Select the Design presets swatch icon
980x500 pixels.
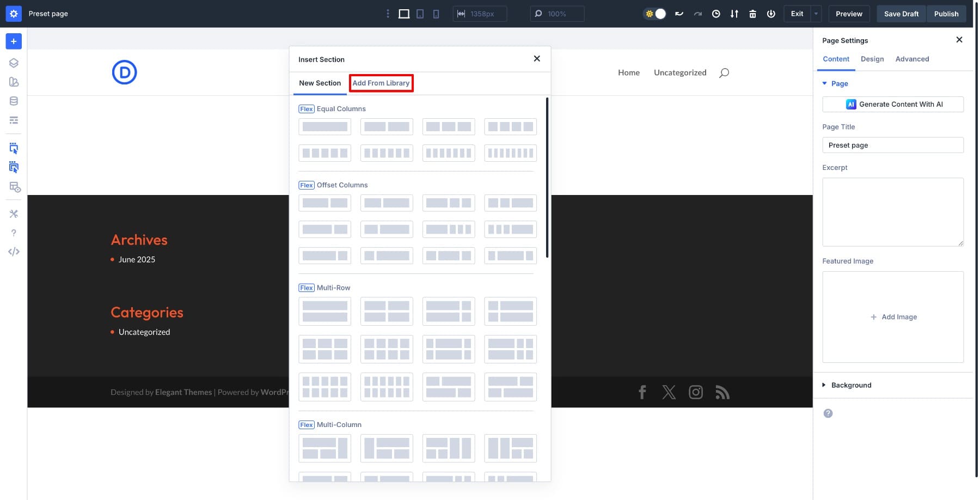coord(14,82)
